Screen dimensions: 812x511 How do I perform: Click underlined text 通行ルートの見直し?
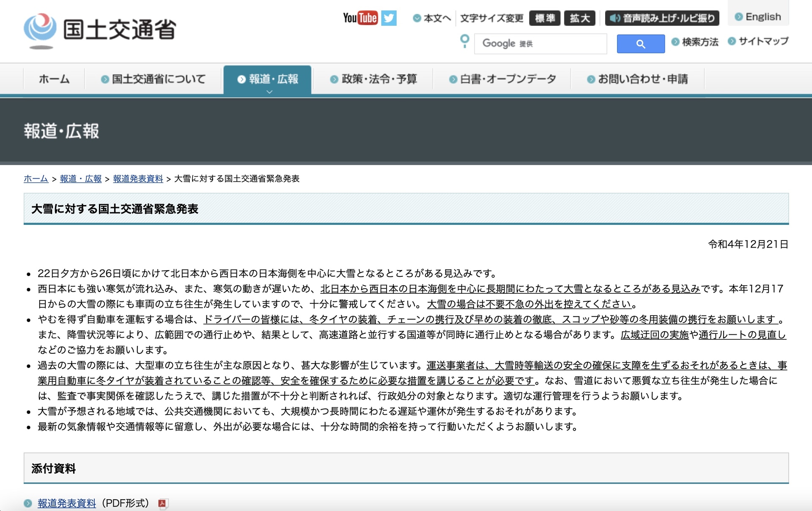(x=742, y=335)
